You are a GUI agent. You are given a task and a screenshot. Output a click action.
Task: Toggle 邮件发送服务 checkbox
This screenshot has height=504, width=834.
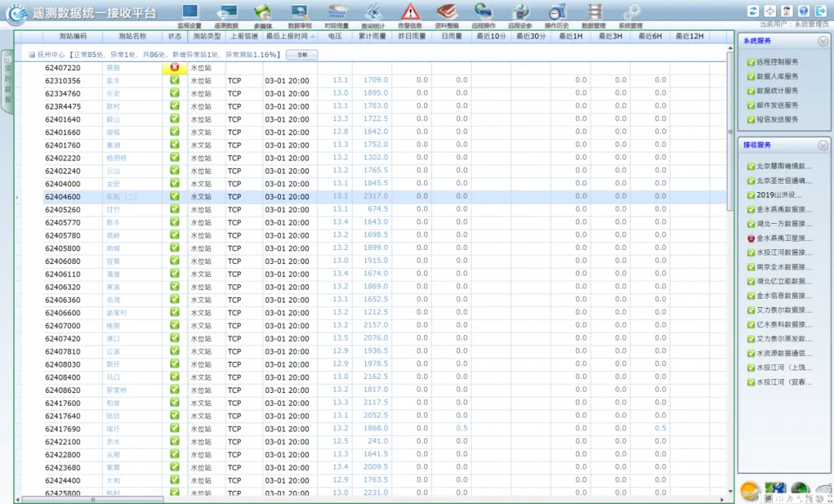(751, 105)
